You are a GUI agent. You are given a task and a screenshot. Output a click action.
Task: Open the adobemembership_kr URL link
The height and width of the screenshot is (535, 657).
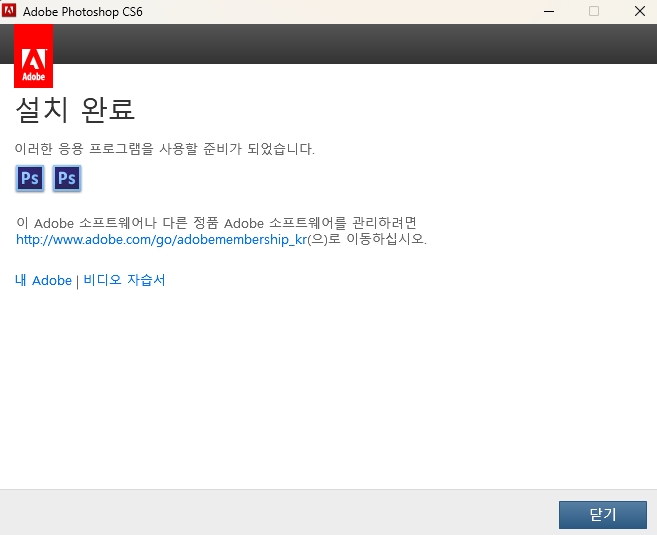[161, 240]
